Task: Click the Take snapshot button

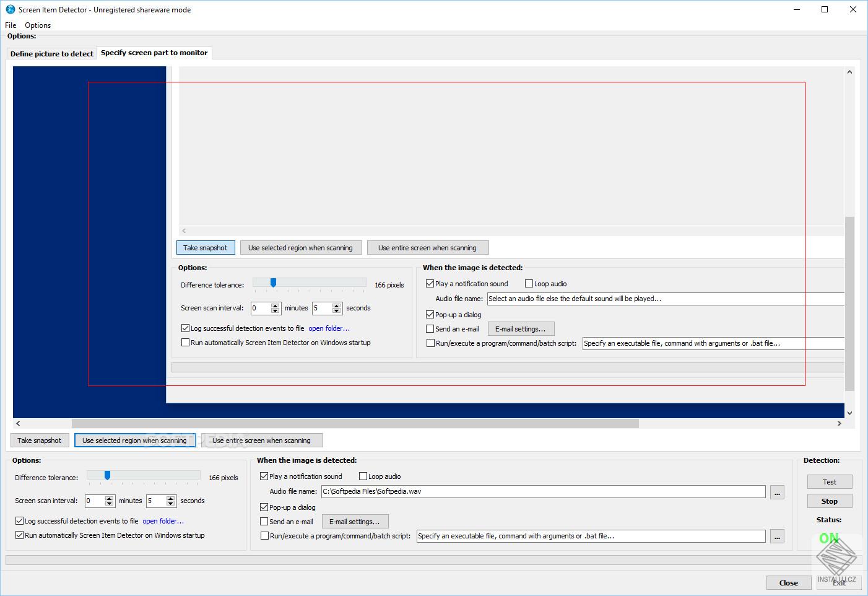Action: pos(40,440)
